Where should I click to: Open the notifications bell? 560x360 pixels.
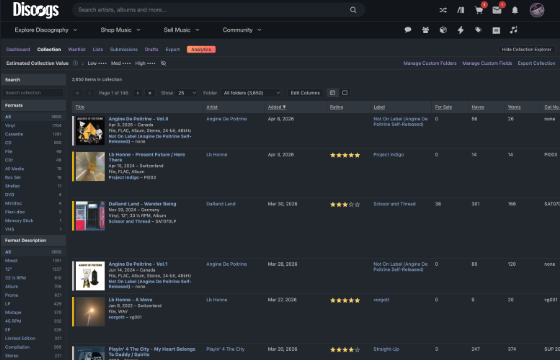(515, 10)
